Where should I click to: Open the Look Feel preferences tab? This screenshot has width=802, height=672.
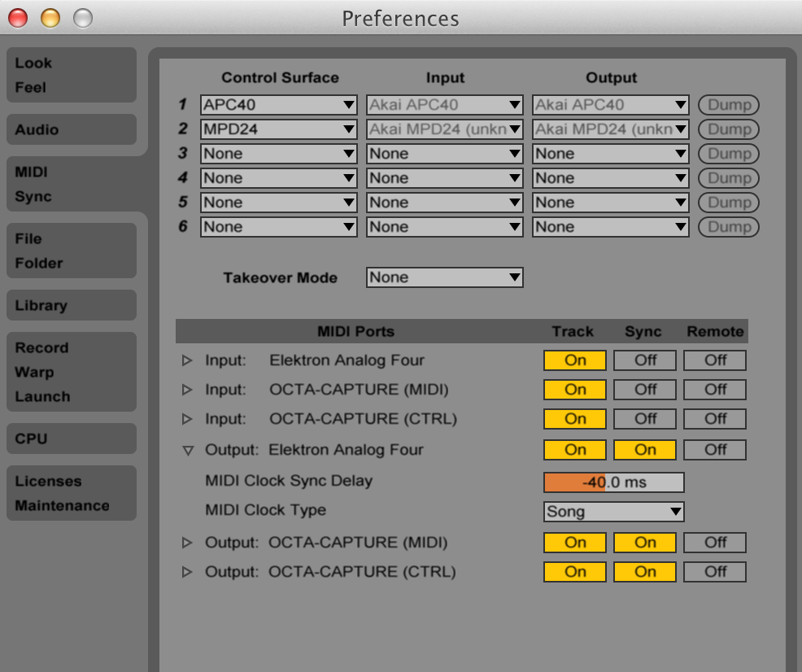72,75
